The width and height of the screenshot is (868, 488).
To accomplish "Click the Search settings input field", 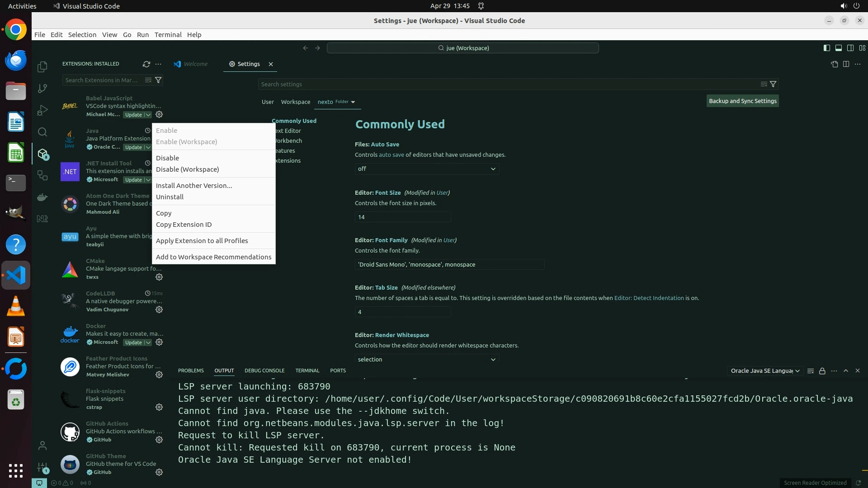I will tap(506, 84).
